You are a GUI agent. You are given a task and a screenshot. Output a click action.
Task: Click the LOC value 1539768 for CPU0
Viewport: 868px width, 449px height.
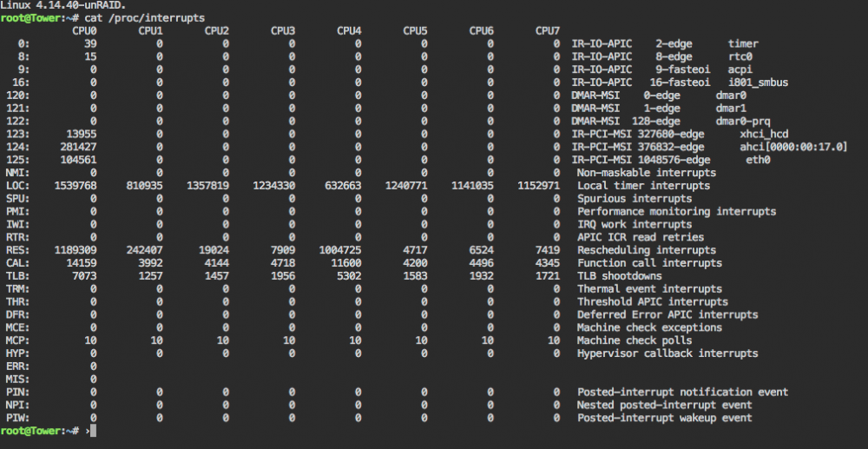(x=76, y=186)
